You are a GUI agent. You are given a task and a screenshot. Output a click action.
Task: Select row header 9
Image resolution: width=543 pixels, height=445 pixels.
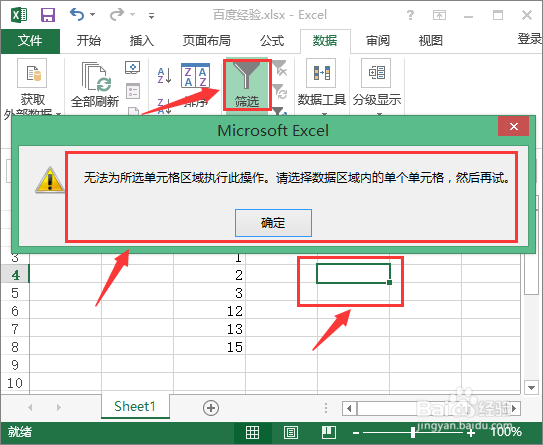(x=15, y=365)
